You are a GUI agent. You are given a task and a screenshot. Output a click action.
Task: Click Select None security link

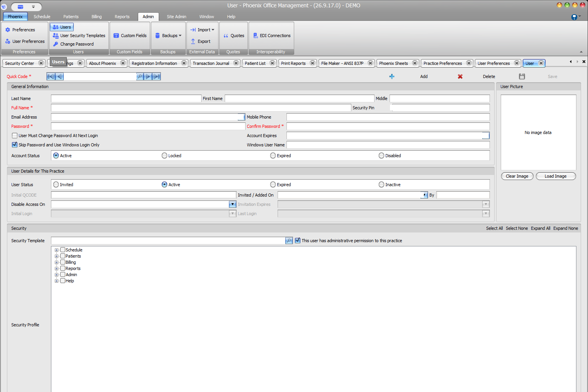(517, 228)
